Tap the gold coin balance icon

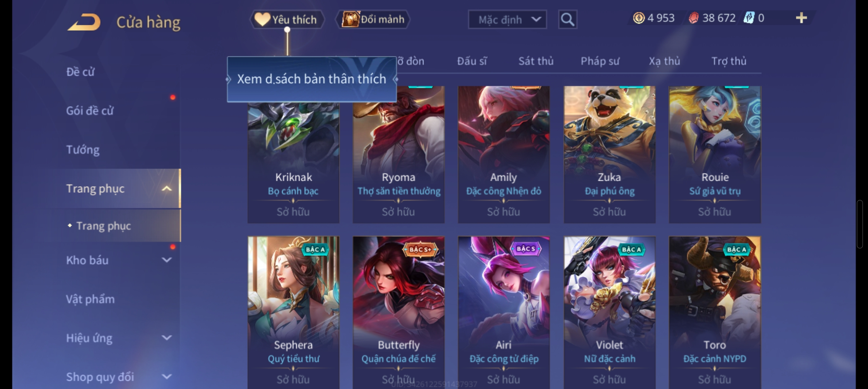[639, 18]
